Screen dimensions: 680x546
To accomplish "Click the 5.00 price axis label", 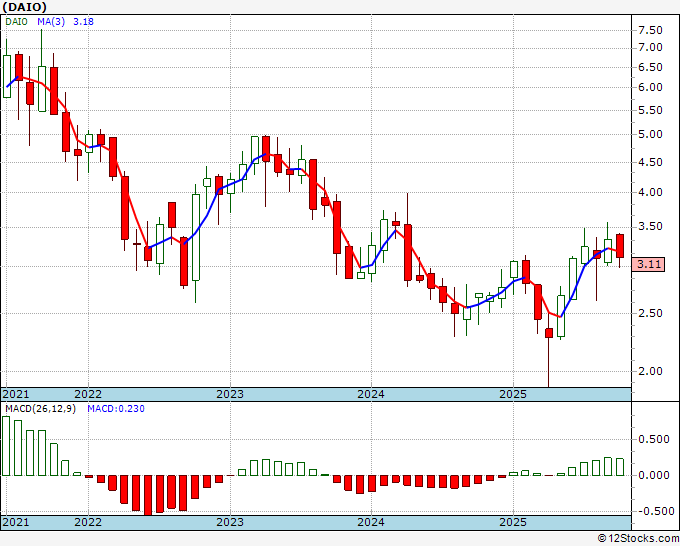I will click(x=650, y=134).
